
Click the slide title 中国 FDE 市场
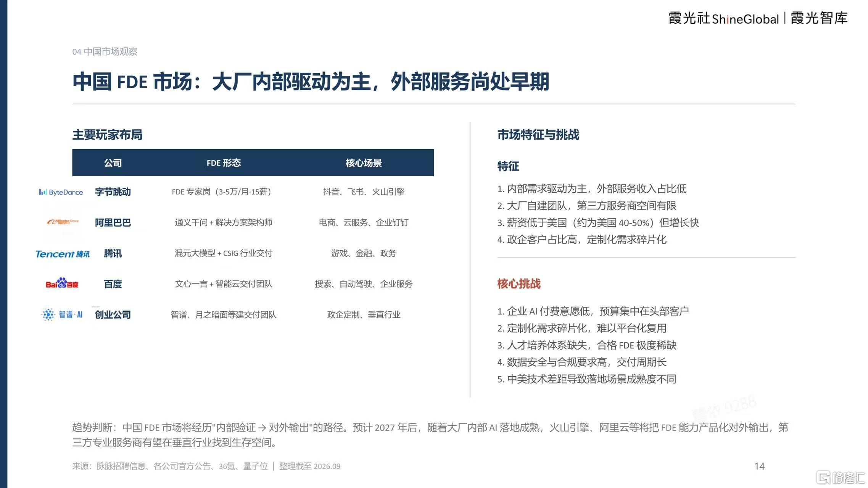coord(311,82)
